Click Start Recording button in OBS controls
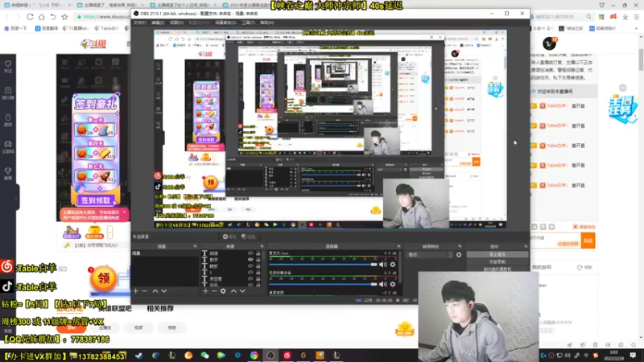 pyautogui.click(x=497, y=262)
